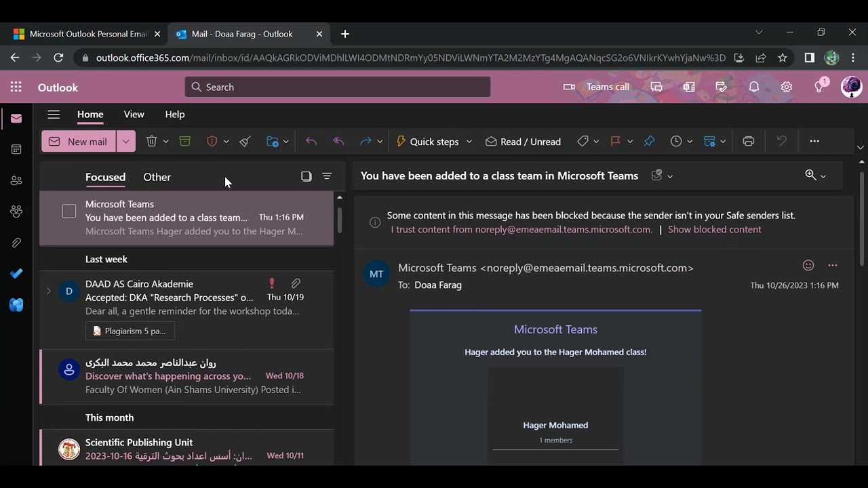The image size is (868, 488).
Task: Click the Snooze clock icon
Action: coord(676,141)
